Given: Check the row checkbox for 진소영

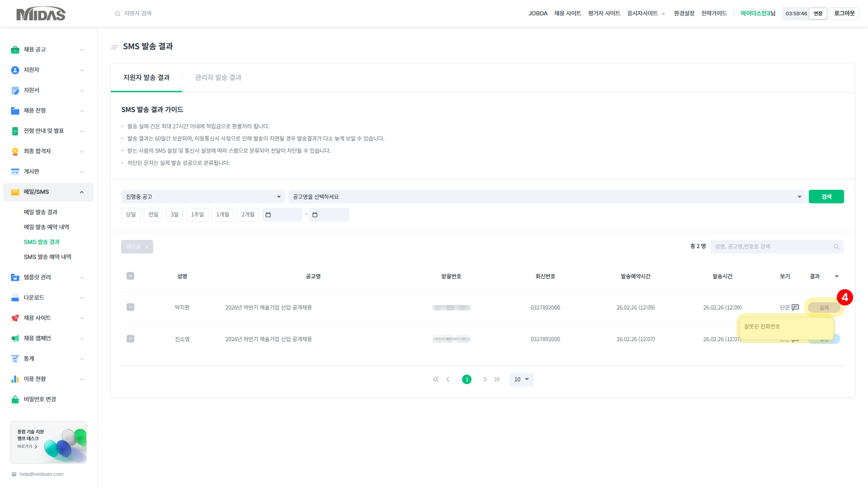Looking at the screenshot, I should pyautogui.click(x=130, y=339).
